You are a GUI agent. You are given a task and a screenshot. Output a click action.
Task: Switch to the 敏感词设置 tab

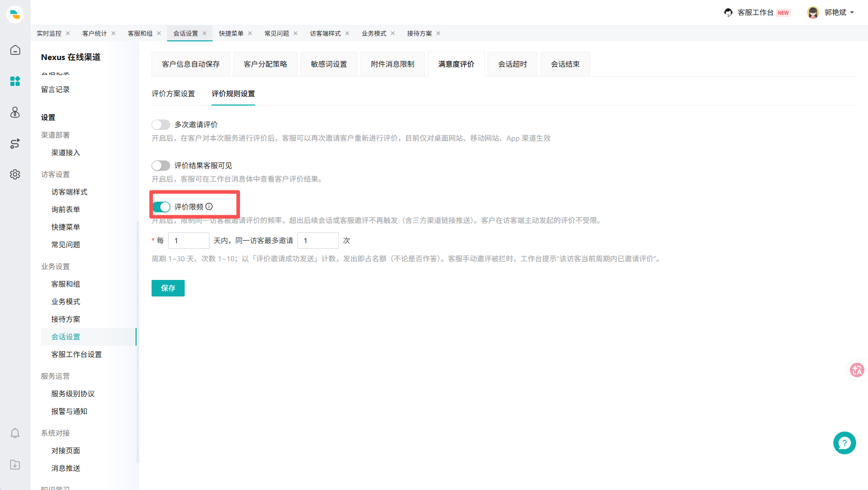329,64
